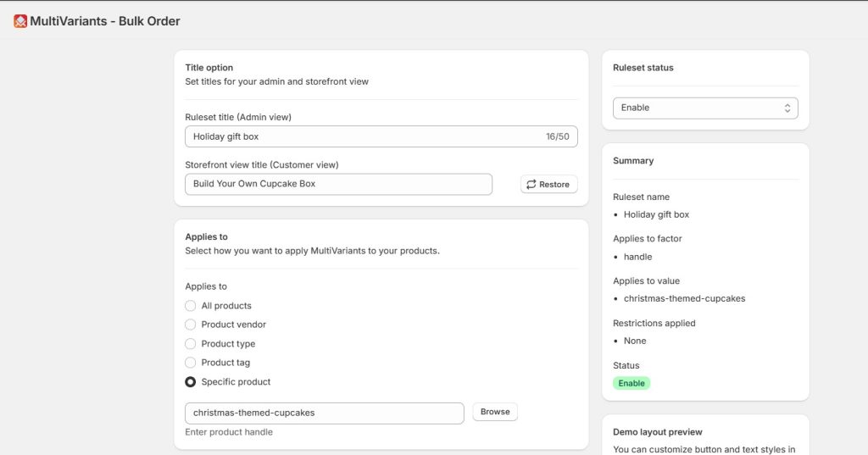
Task: Click the 'Enter product handle' hint text
Action: (x=229, y=432)
